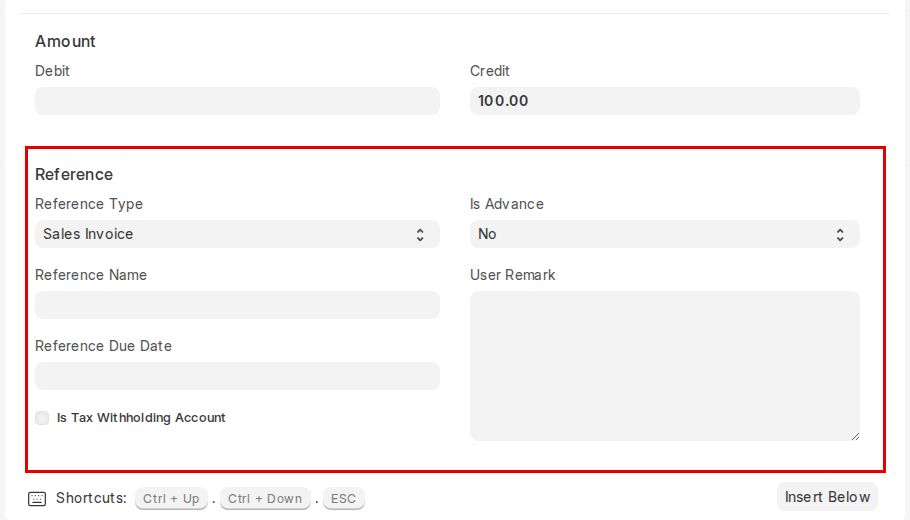Open the Is Advance dropdown
Viewport: 910px width, 520px height.
click(x=665, y=234)
